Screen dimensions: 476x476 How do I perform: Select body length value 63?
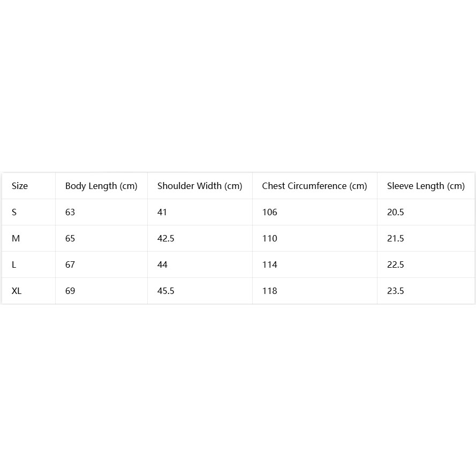[x=70, y=212]
